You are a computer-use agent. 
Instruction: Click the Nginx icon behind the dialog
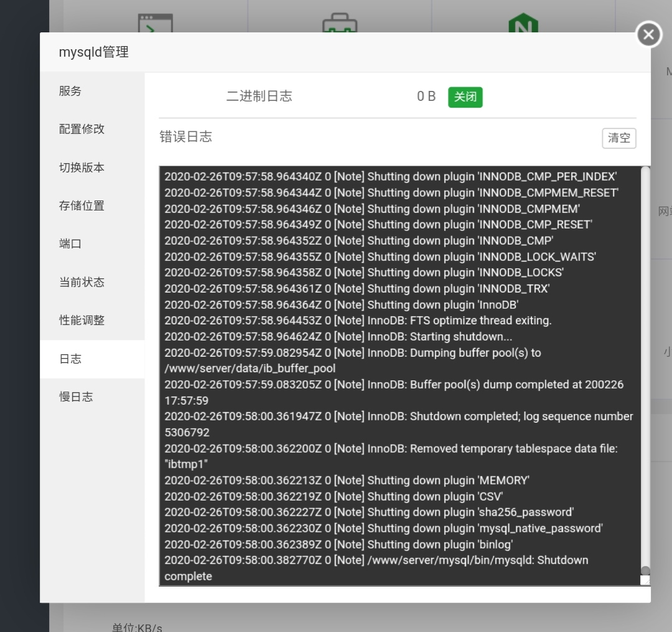[x=523, y=24]
